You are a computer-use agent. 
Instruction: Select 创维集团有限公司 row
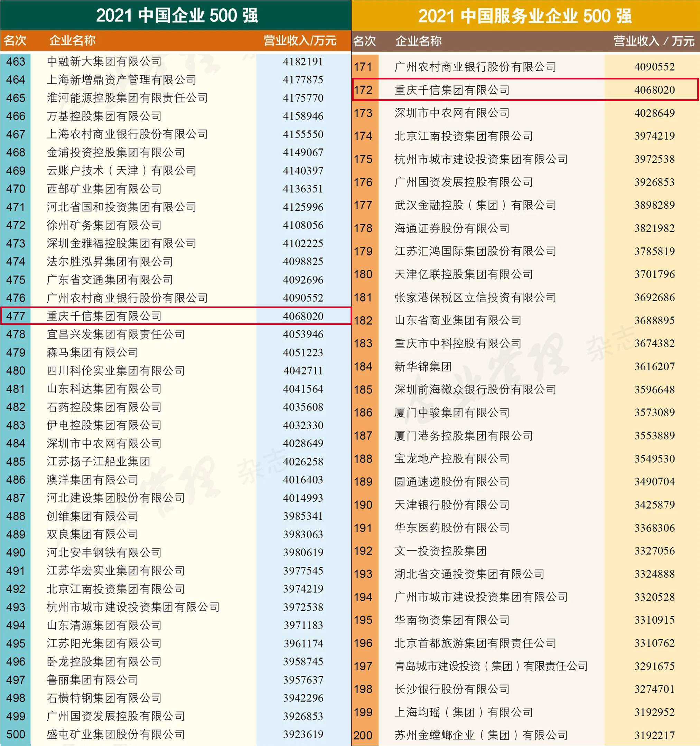[93, 516]
